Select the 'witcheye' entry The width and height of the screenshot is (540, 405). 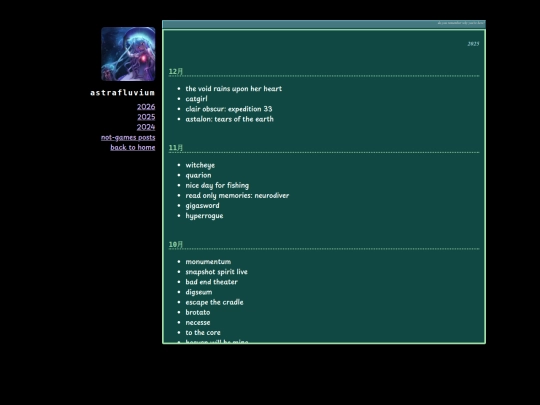tap(200, 165)
